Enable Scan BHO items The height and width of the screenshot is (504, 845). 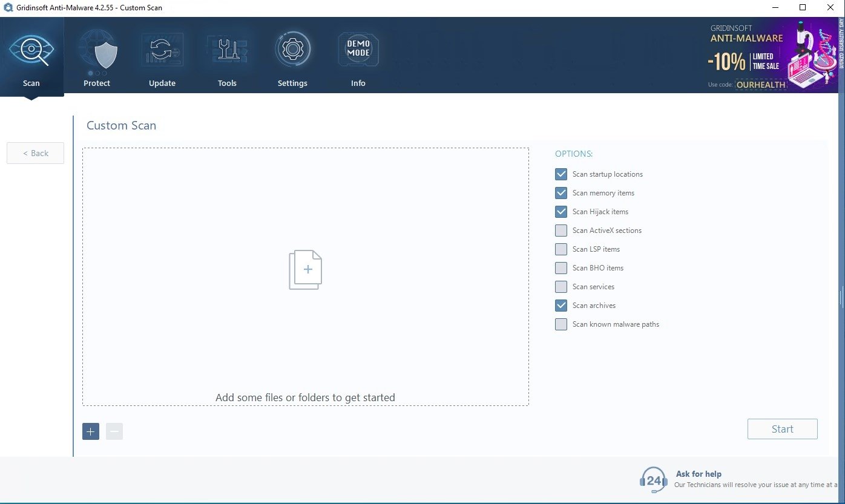561,268
